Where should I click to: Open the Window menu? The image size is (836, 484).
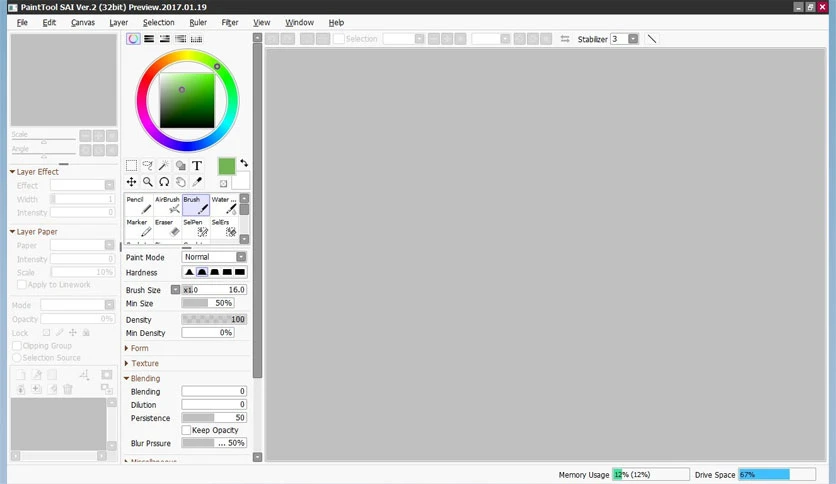tap(299, 22)
